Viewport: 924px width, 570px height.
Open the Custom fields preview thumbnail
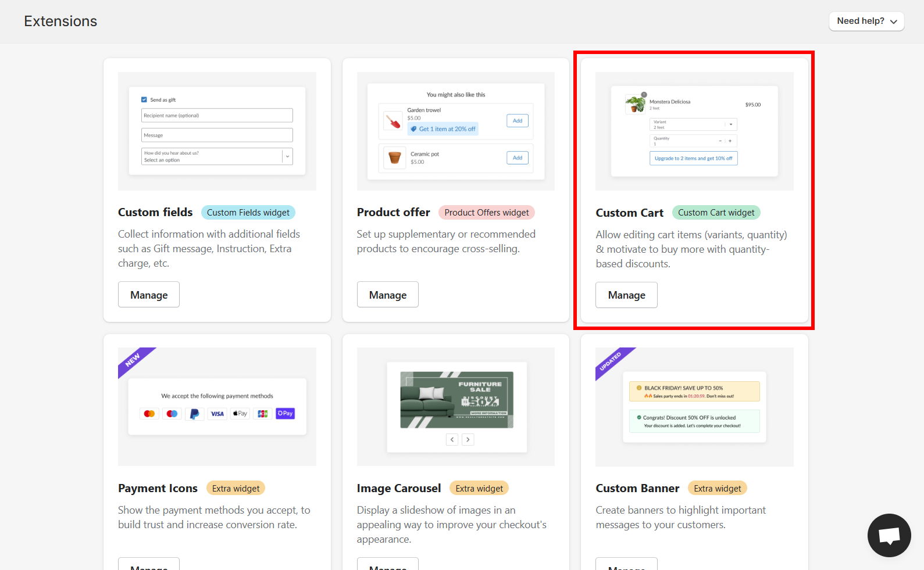click(x=217, y=131)
